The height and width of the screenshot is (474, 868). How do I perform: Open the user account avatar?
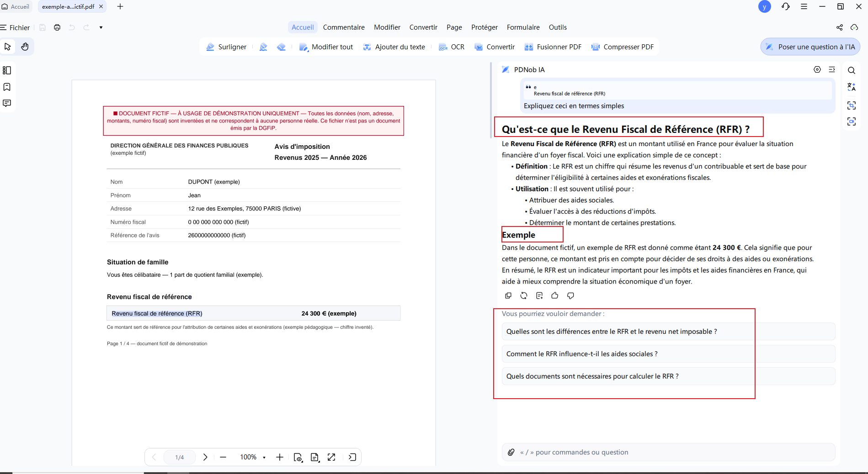coord(764,7)
